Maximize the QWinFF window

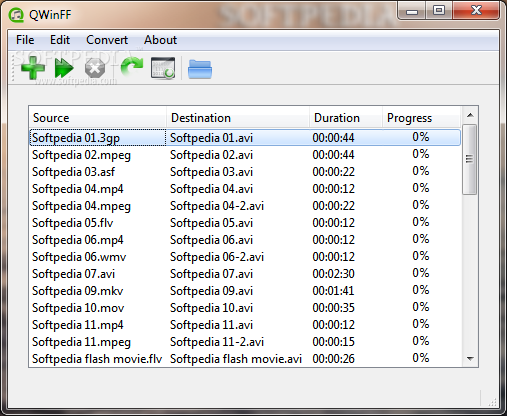(x=439, y=11)
